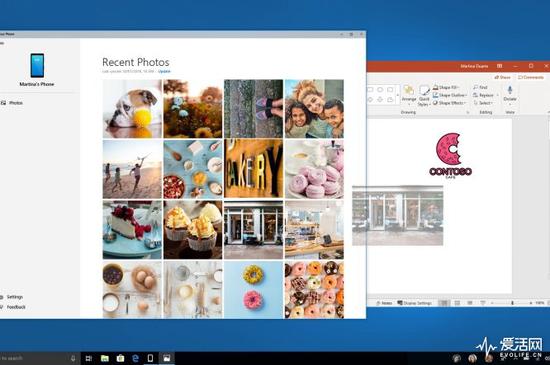550x365 pixels.
Task: Open the baking ingredients on blue photo
Action: (x=193, y=169)
